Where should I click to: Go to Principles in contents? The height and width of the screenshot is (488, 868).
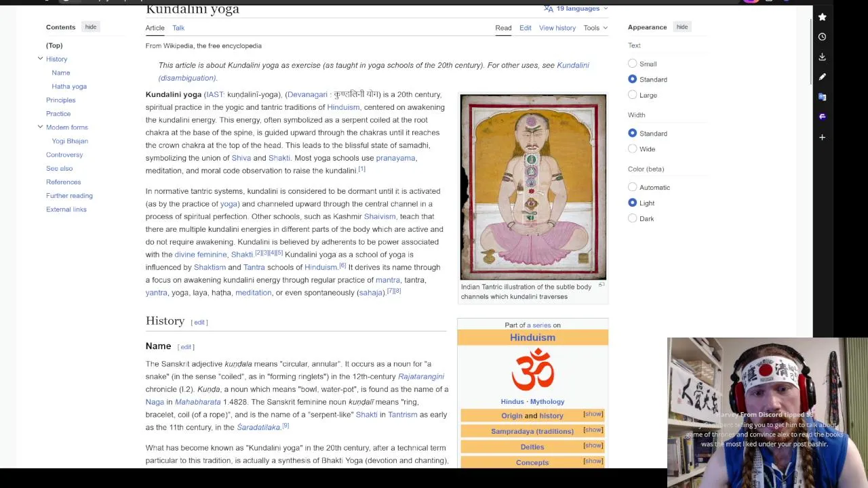pyautogui.click(x=61, y=100)
